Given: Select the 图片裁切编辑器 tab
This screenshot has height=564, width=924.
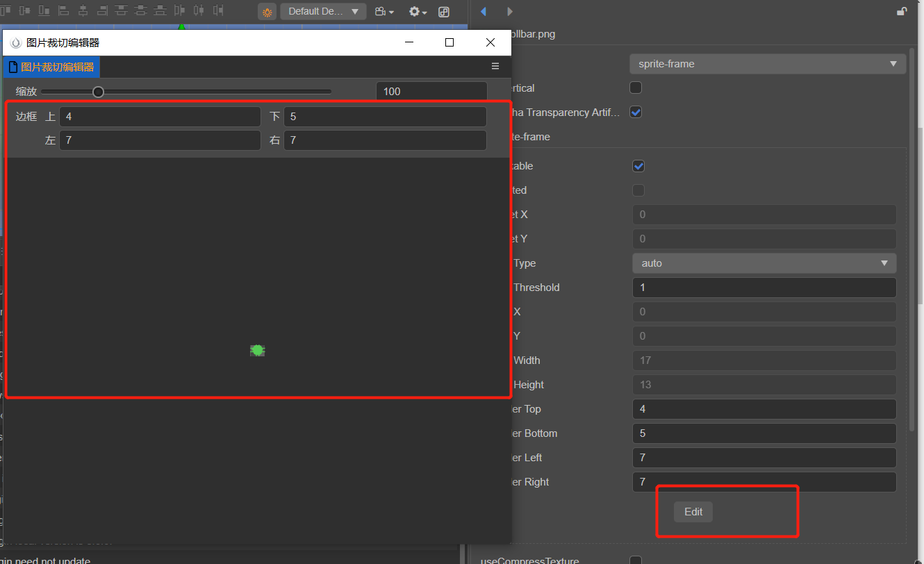Looking at the screenshot, I should pyautogui.click(x=51, y=67).
